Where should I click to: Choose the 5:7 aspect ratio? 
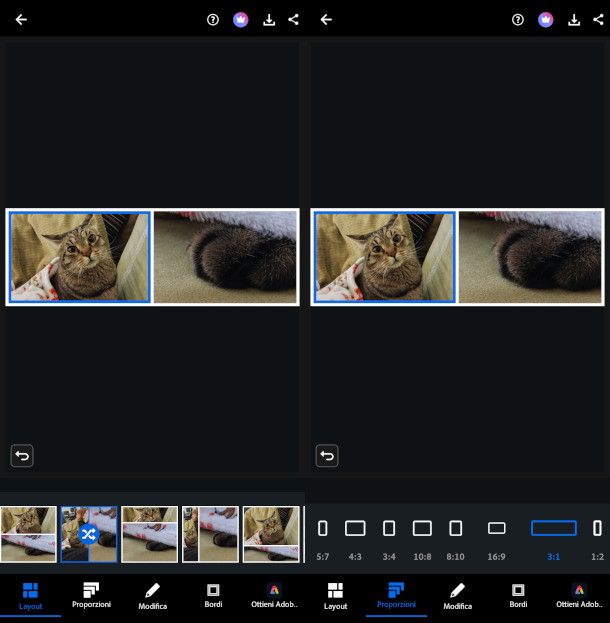click(x=323, y=540)
